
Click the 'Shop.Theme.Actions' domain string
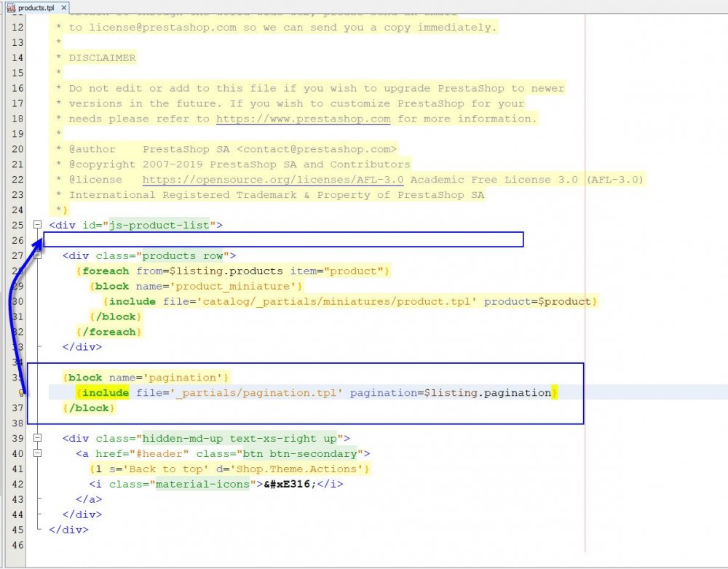tap(297, 469)
